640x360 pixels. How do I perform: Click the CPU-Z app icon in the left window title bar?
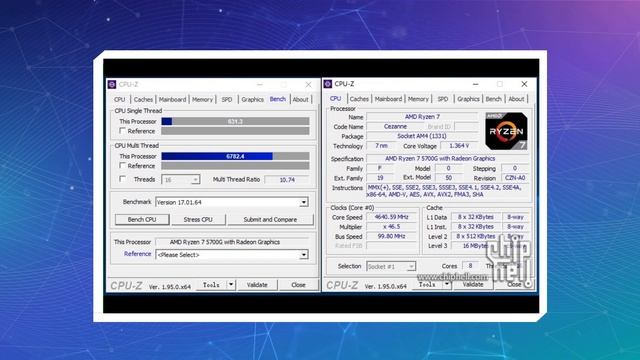pos(112,84)
